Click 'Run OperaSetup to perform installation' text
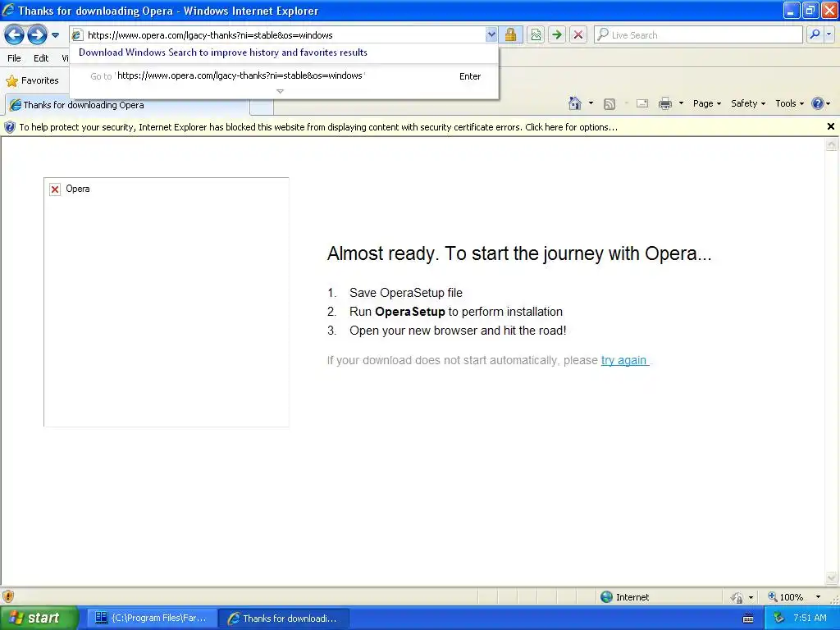 [x=456, y=312]
